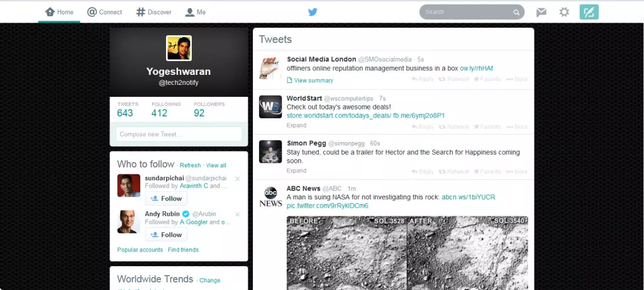This screenshot has height=290, width=644.
Task: Open the ow.ly/rhHAf link
Action: coord(477,68)
